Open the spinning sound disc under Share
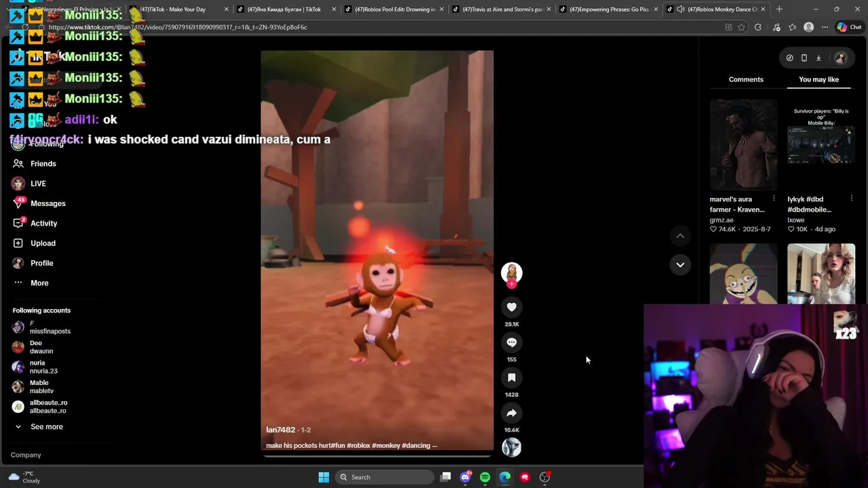868x488 pixels. click(511, 447)
